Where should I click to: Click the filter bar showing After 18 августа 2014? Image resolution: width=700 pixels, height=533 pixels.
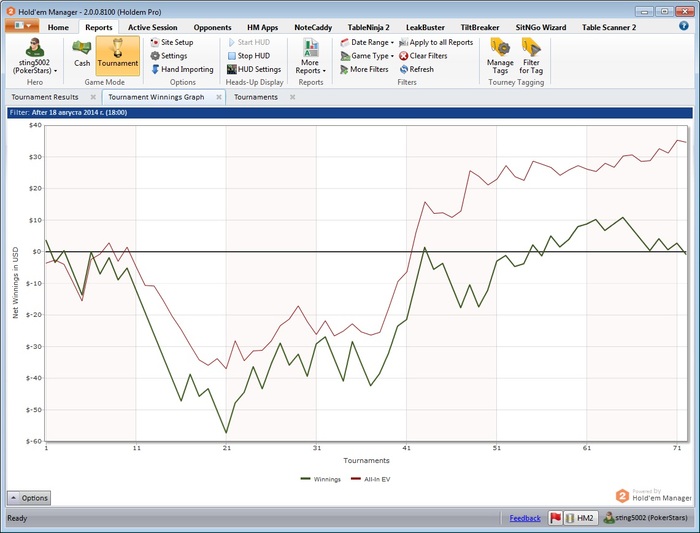(x=350, y=112)
